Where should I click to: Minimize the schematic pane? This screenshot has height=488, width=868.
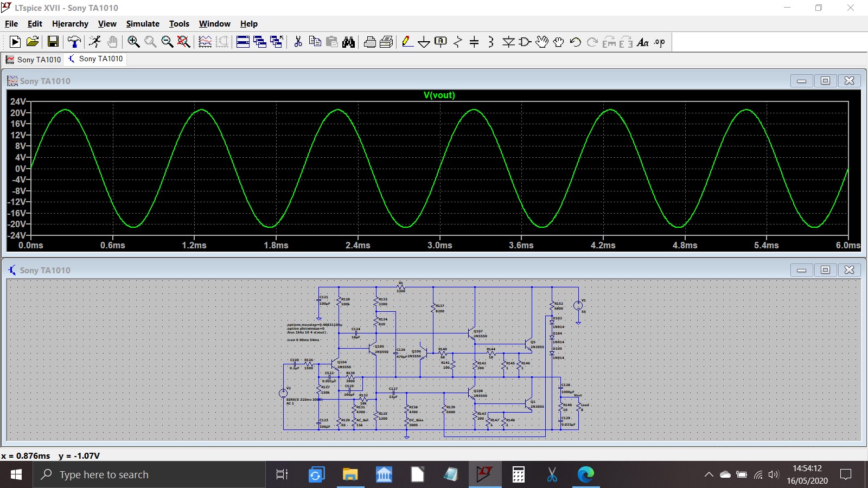pos(801,270)
